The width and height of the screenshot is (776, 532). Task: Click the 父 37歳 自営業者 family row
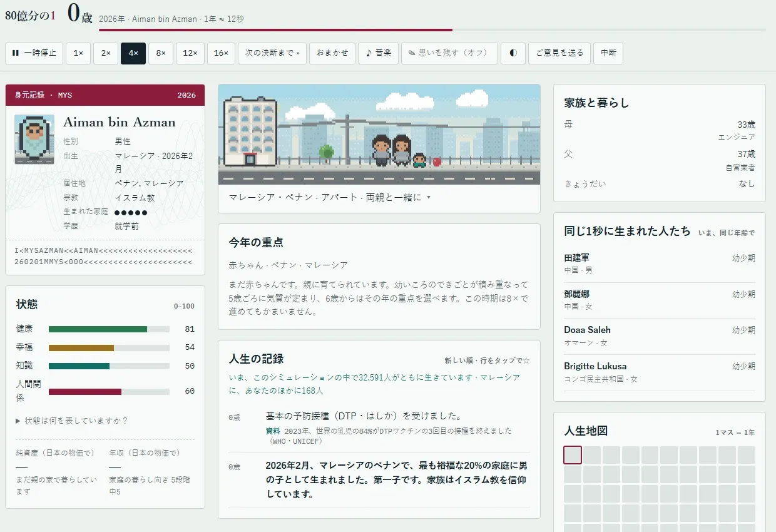point(660,160)
